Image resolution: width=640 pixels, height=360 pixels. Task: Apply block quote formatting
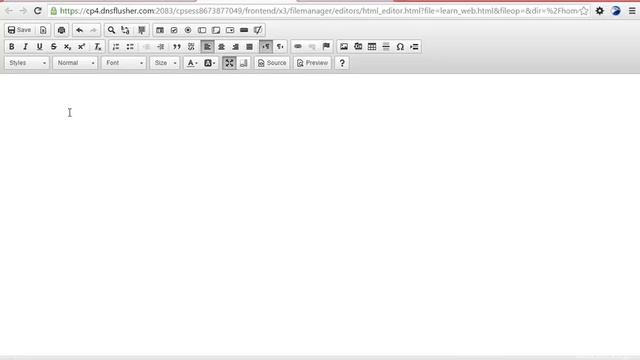(x=177, y=47)
